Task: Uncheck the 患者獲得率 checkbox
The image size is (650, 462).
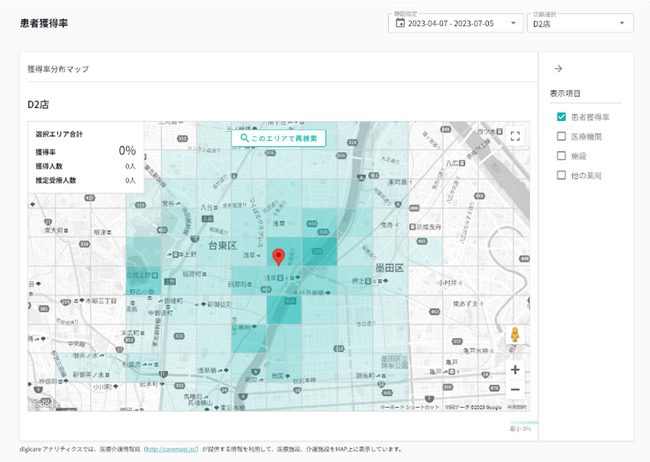Action: [x=561, y=117]
